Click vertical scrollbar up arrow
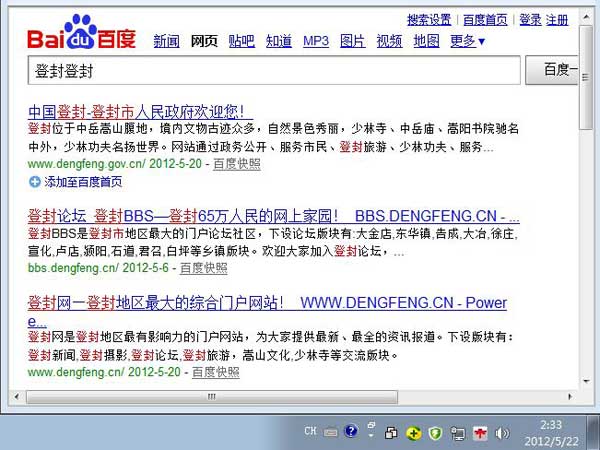The width and height of the screenshot is (600, 450). coord(586,17)
